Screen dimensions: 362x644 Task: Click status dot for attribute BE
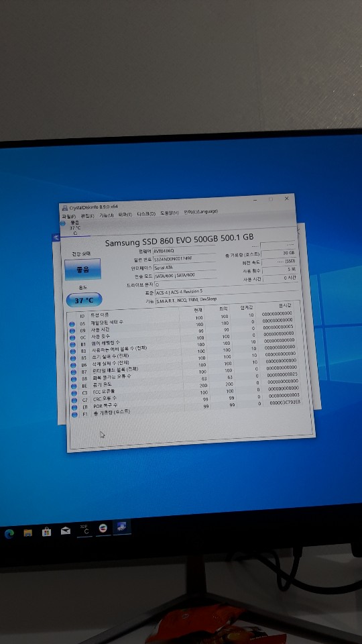point(74,387)
